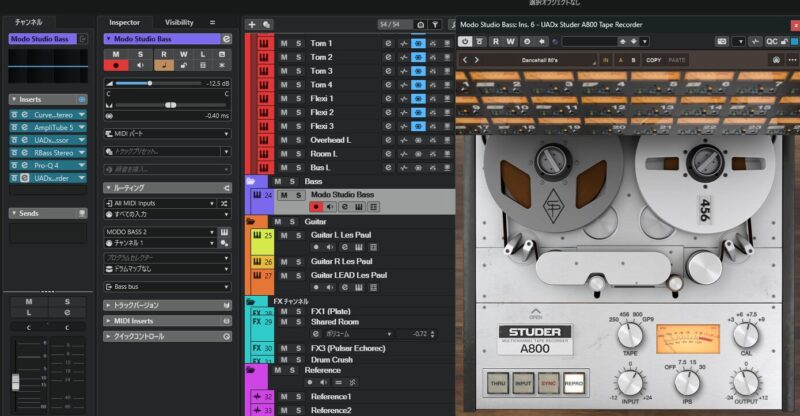The width and height of the screenshot is (800, 416).
Task: Click the REPRO button on Studer A800
Action: pos(573,383)
